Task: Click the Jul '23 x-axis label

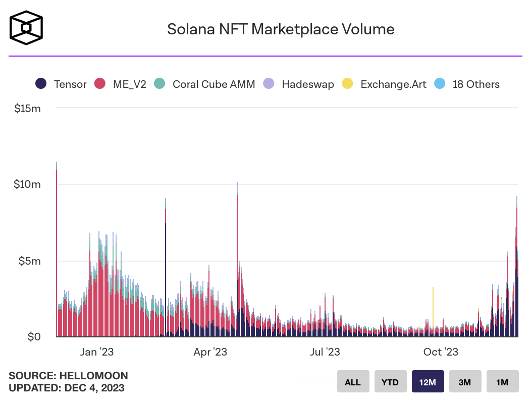Action: pyautogui.click(x=325, y=352)
